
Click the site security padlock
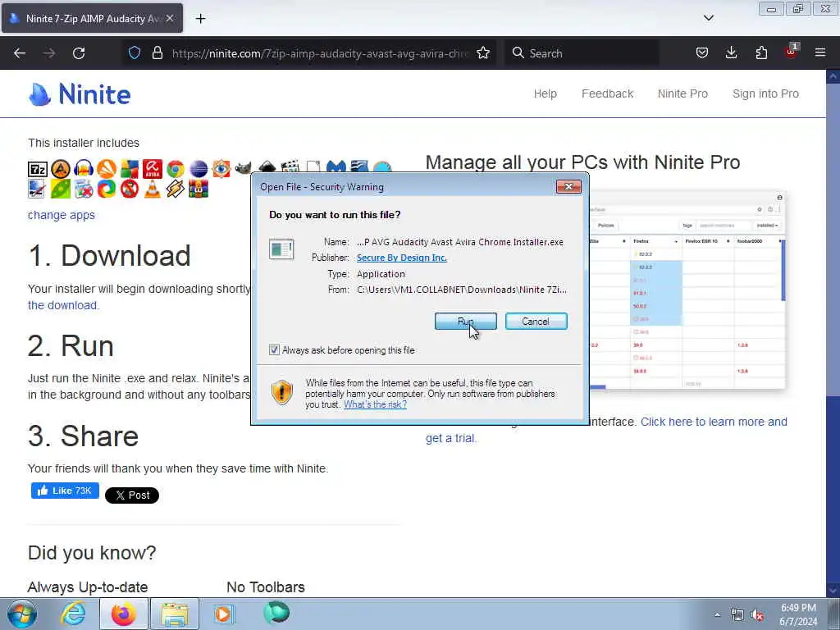pos(157,53)
